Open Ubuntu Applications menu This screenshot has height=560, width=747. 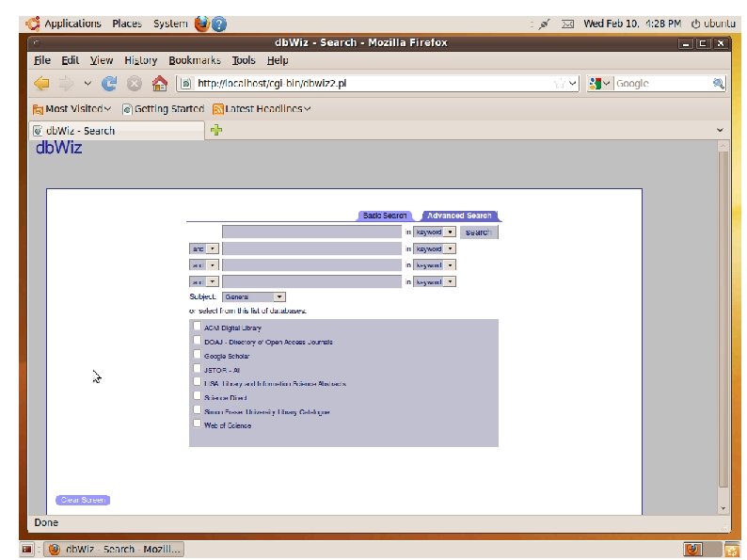click(64, 24)
